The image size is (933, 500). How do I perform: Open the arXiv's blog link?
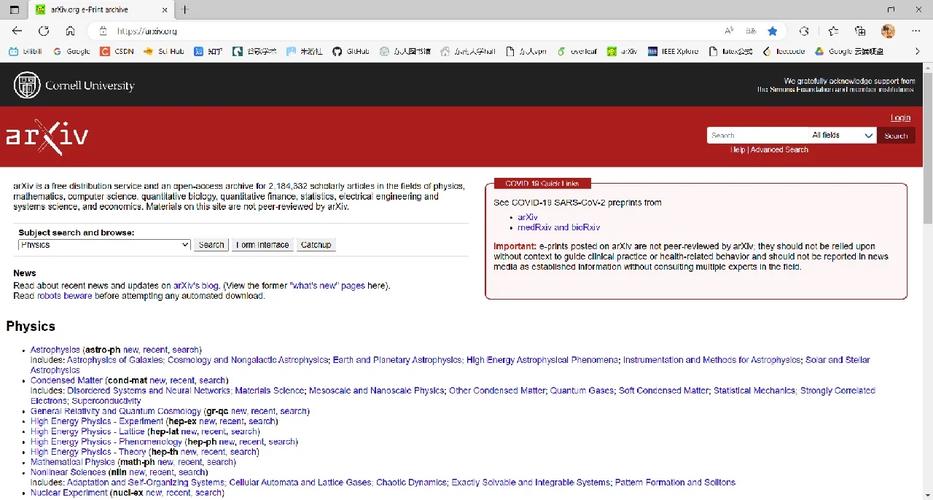(x=196, y=286)
